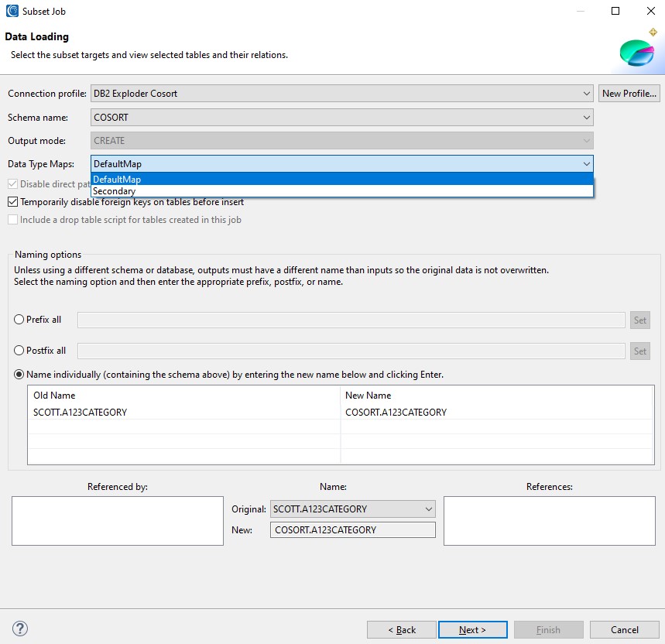The height and width of the screenshot is (644, 665).
Task: Toggle temporarily disable foreign keys checkbox
Action: [x=13, y=202]
